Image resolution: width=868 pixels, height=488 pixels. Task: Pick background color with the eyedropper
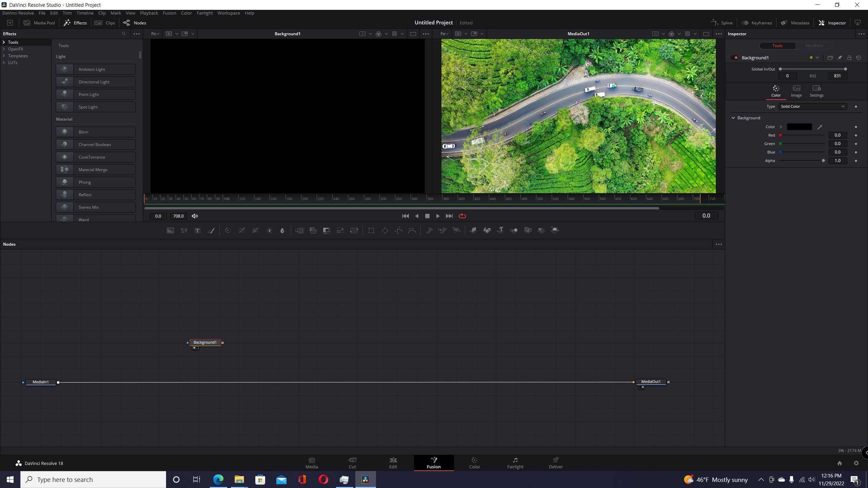[x=820, y=127]
